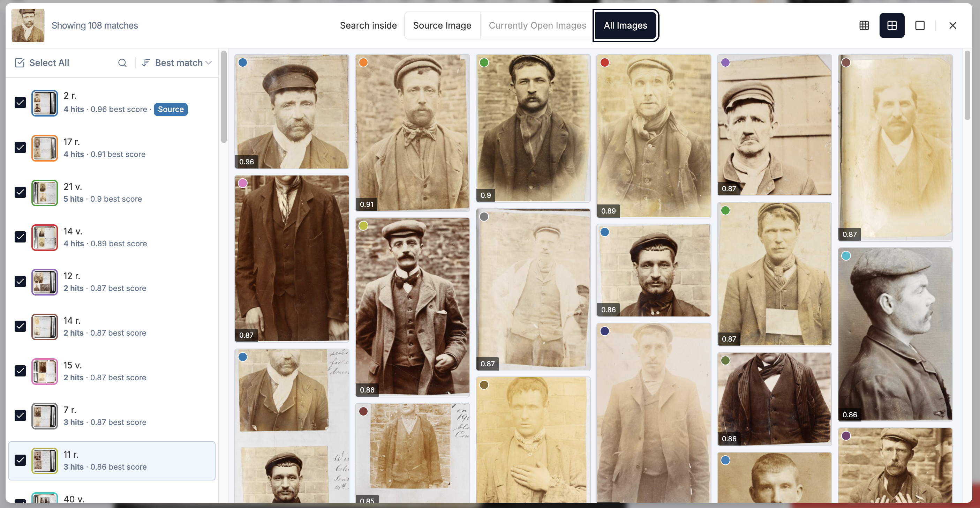This screenshot has height=508, width=980.
Task: Switch to single image view icon
Action: tap(920, 25)
